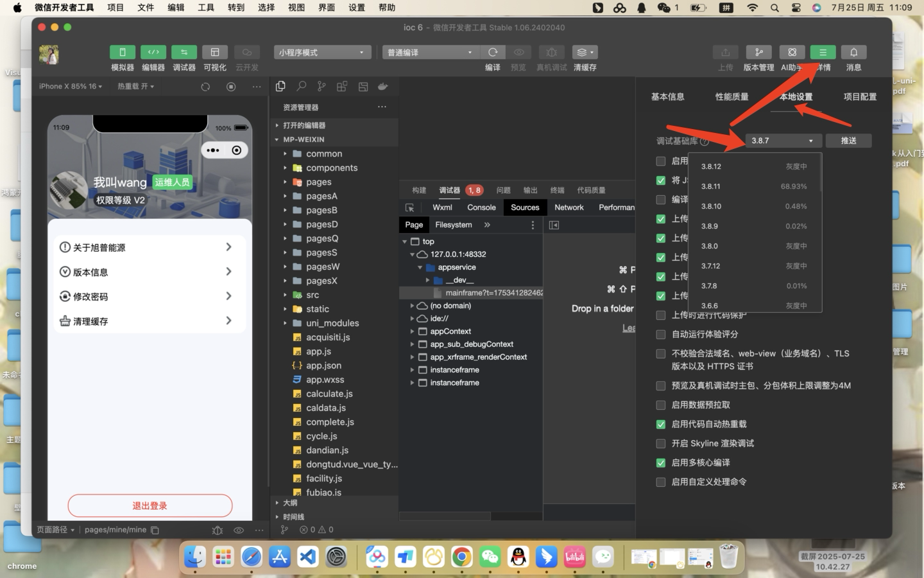Click Spotlight search in the menu bar
Viewport: 924px width, 578px height.
point(774,8)
